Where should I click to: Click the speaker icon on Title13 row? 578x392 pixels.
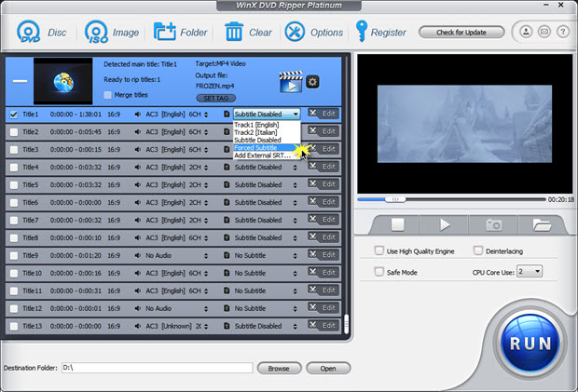[137, 326]
